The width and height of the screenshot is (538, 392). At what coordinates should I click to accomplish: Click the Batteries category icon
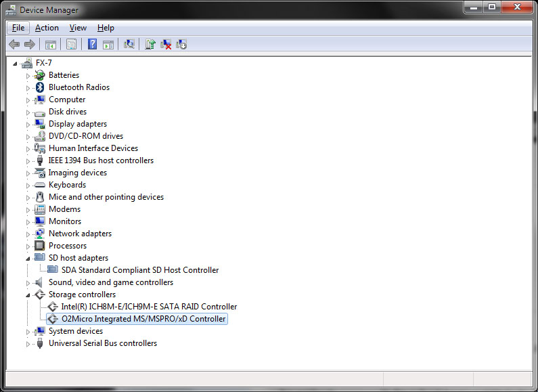pos(40,75)
